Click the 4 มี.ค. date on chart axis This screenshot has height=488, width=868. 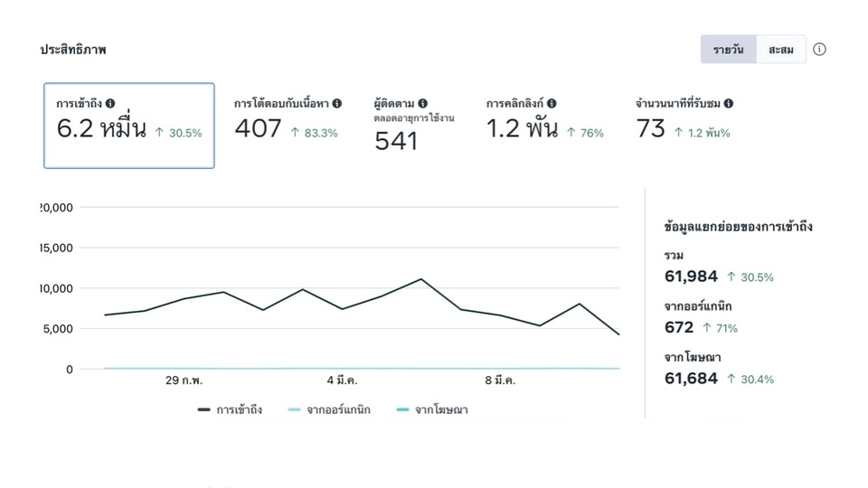342,380
